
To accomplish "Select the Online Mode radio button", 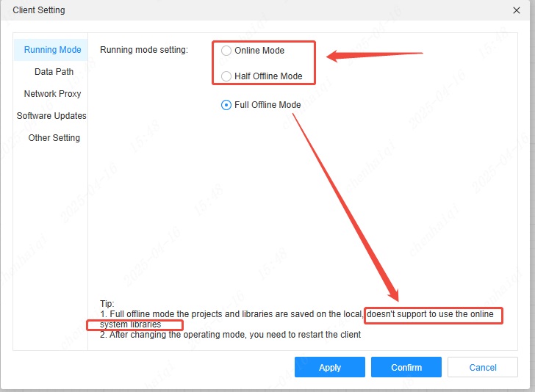I will point(226,51).
